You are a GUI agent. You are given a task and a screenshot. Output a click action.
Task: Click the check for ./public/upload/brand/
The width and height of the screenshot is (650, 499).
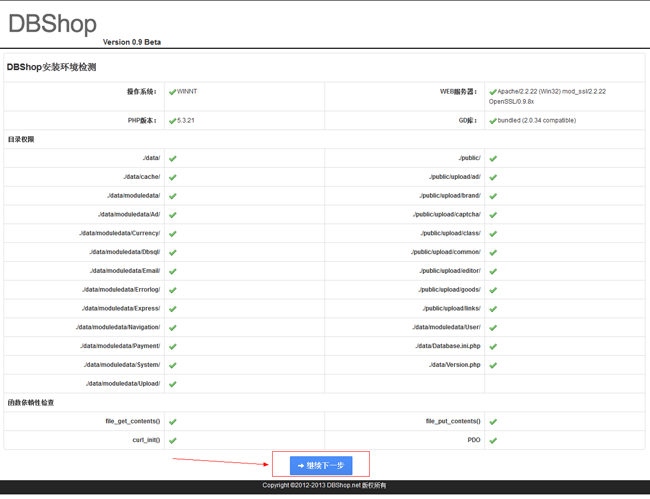click(493, 196)
